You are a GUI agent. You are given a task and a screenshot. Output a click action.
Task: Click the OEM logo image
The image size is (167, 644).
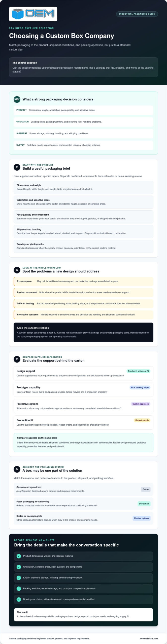(33, 14)
